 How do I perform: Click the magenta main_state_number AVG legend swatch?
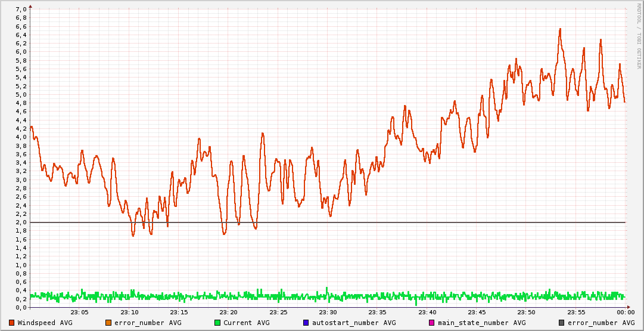[433, 323]
